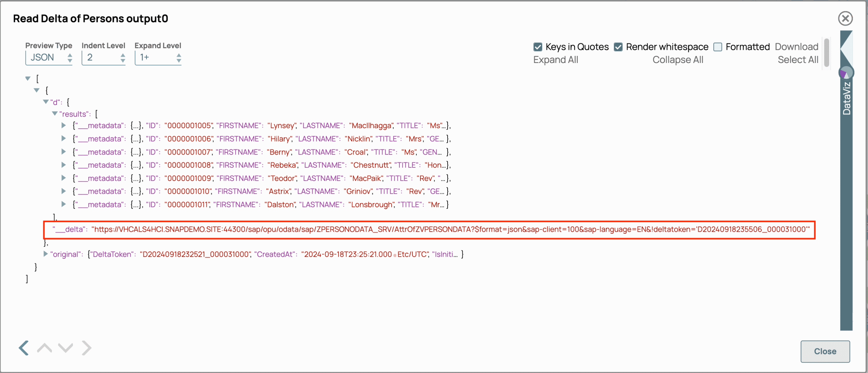Enable the Formatted checkbox
The height and width of the screenshot is (373, 868).
click(x=718, y=47)
